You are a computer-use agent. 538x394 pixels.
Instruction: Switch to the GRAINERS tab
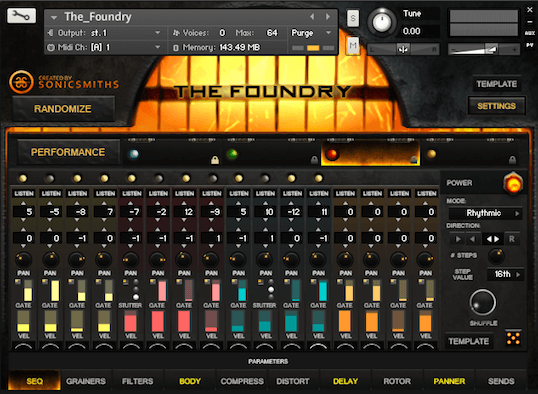pyautogui.click(x=86, y=381)
